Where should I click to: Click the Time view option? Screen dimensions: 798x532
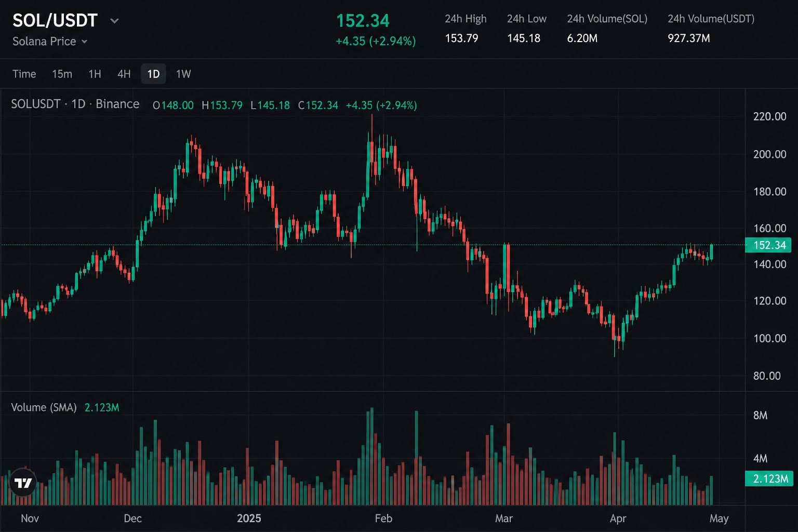click(x=24, y=74)
